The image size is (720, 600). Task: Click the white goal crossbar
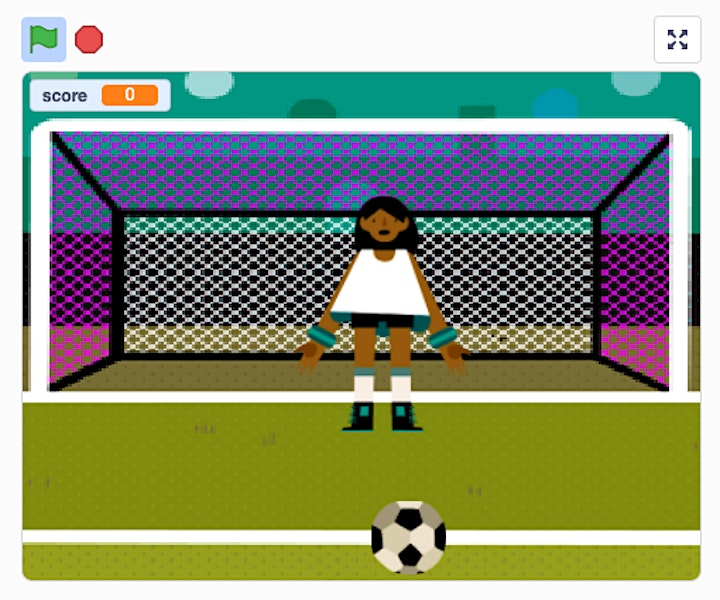(x=360, y=125)
